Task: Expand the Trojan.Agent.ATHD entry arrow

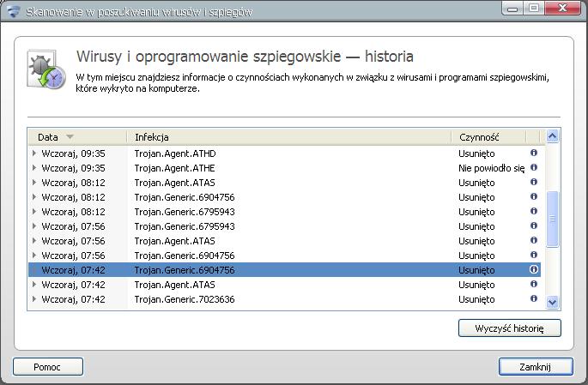Action: 34,153
